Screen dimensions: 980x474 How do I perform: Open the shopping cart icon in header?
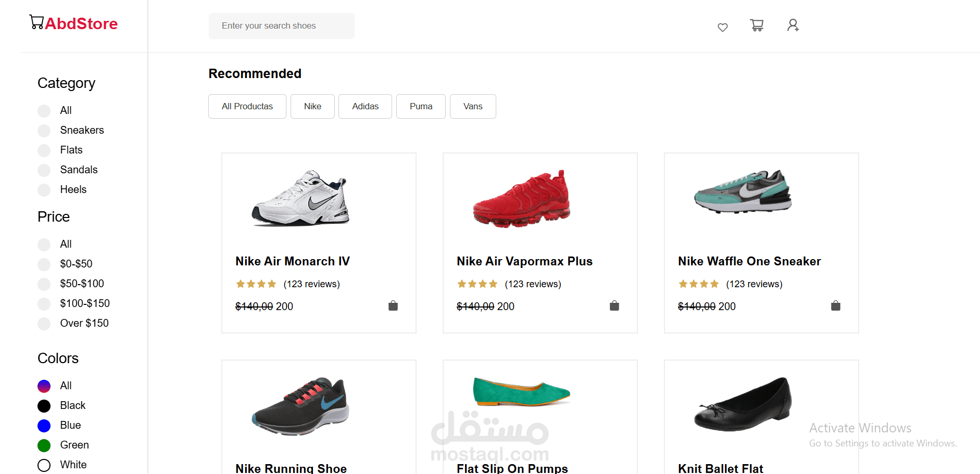tap(757, 25)
